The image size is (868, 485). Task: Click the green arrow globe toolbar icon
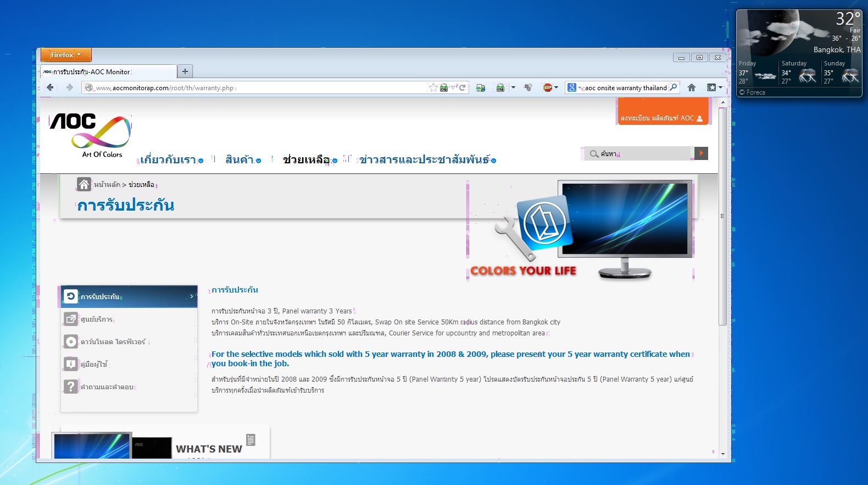pos(481,87)
